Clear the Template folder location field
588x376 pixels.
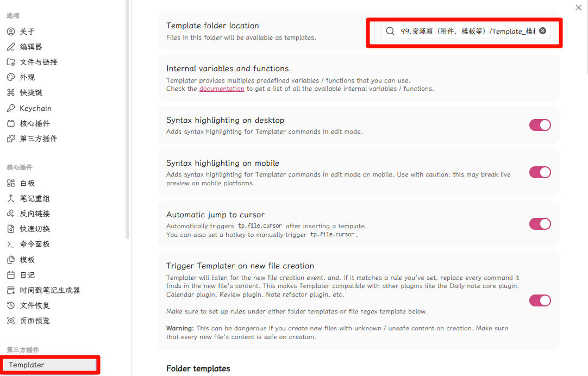(x=542, y=31)
